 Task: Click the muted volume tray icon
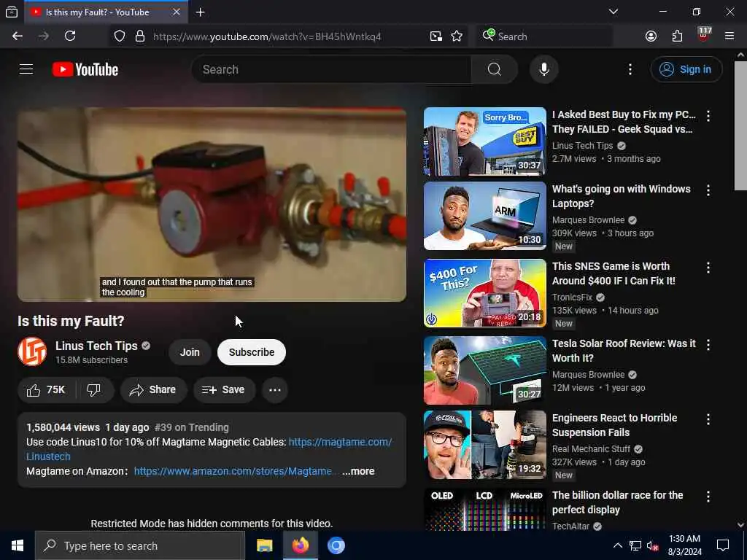tap(653, 545)
